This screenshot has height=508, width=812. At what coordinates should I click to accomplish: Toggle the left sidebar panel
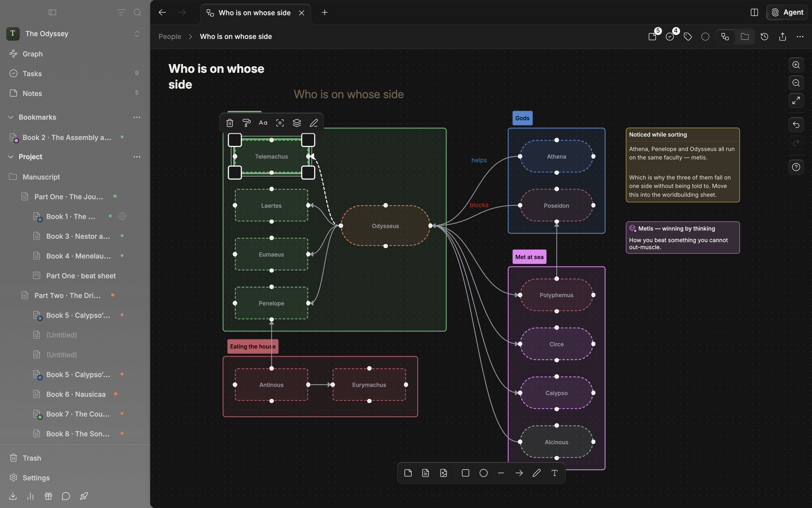52,12
